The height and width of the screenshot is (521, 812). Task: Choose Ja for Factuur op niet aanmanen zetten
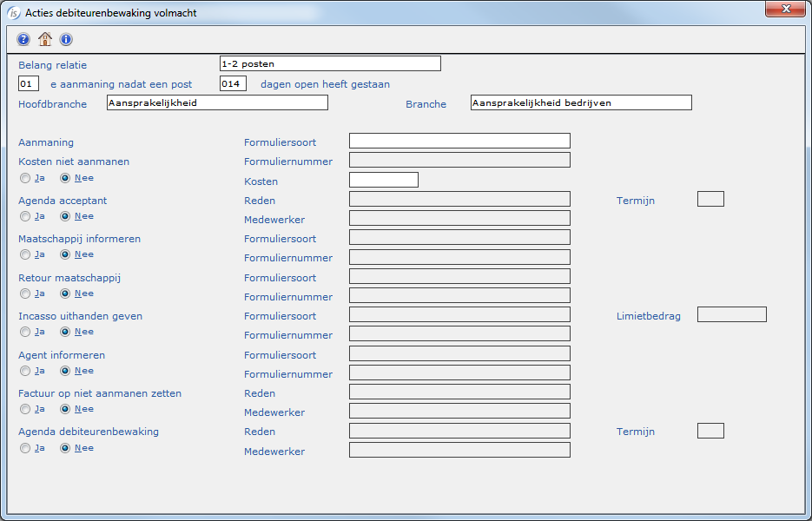[25, 409]
